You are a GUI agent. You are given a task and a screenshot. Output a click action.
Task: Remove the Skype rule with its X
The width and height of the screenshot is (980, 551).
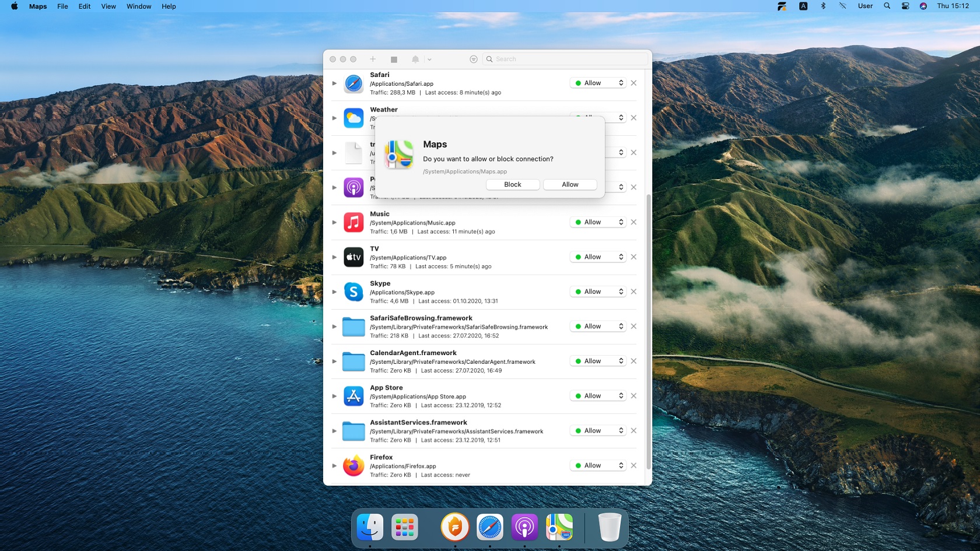[633, 292]
